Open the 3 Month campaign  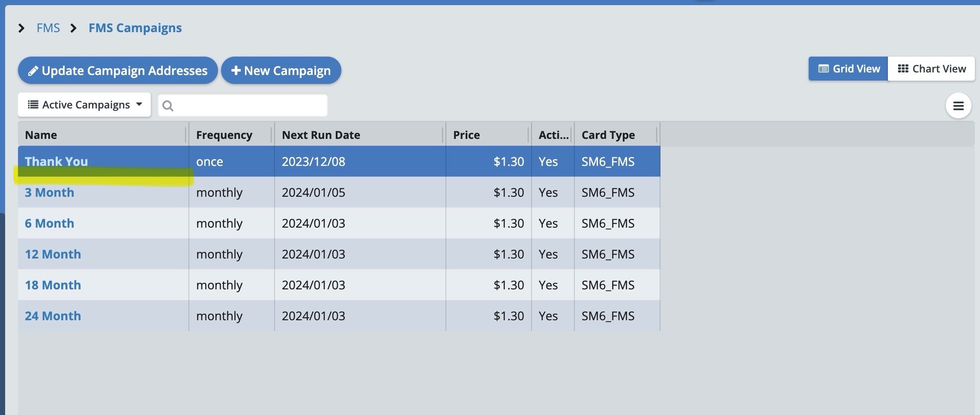click(x=49, y=192)
